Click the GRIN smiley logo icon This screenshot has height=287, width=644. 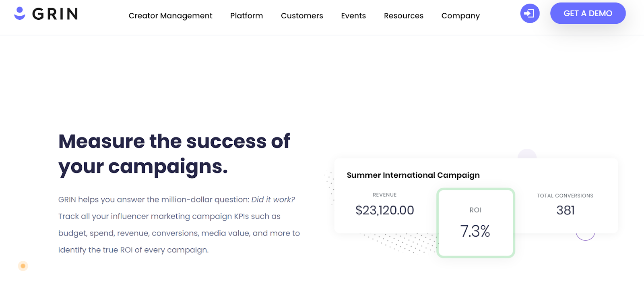click(x=20, y=13)
